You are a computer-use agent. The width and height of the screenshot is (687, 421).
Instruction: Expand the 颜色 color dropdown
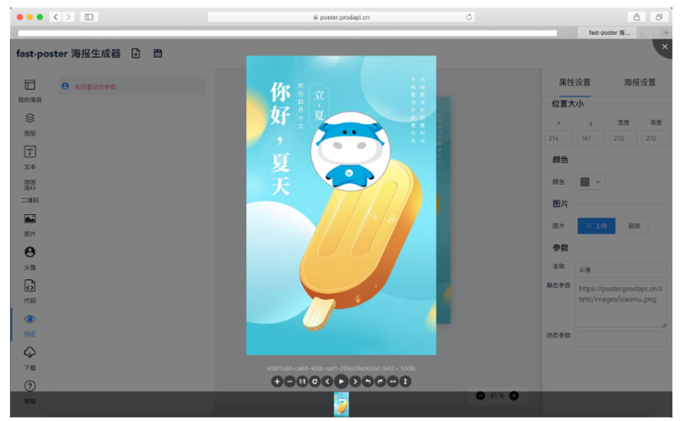point(592,182)
